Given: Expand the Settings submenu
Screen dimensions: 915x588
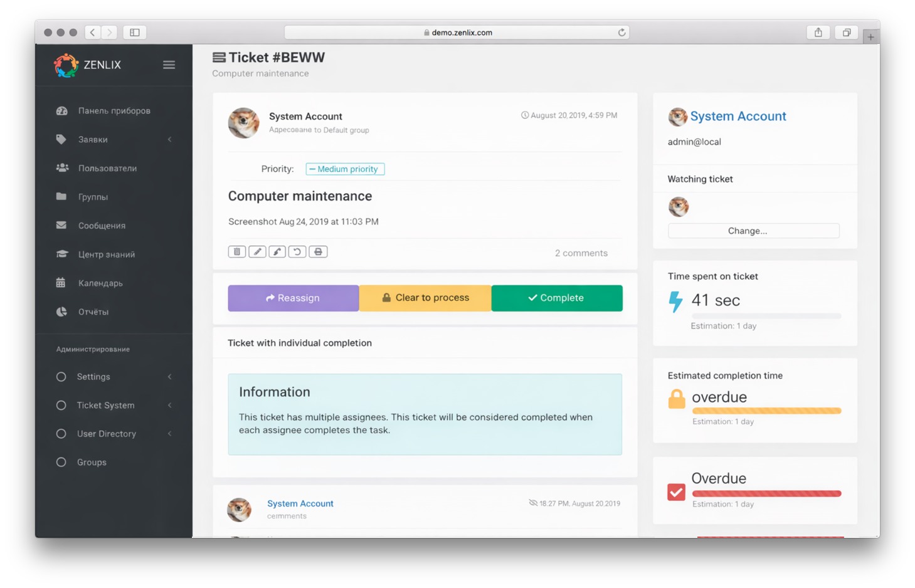Looking at the screenshot, I should click(93, 377).
